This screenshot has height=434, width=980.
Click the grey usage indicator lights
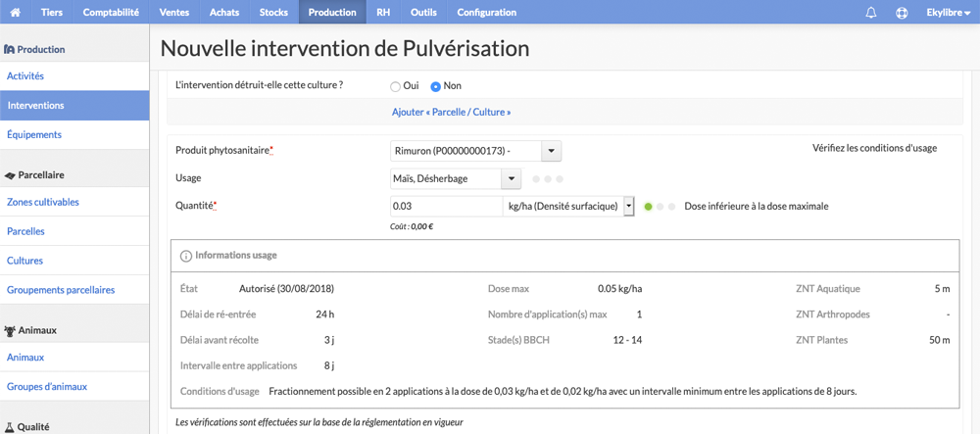coord(548,179)
